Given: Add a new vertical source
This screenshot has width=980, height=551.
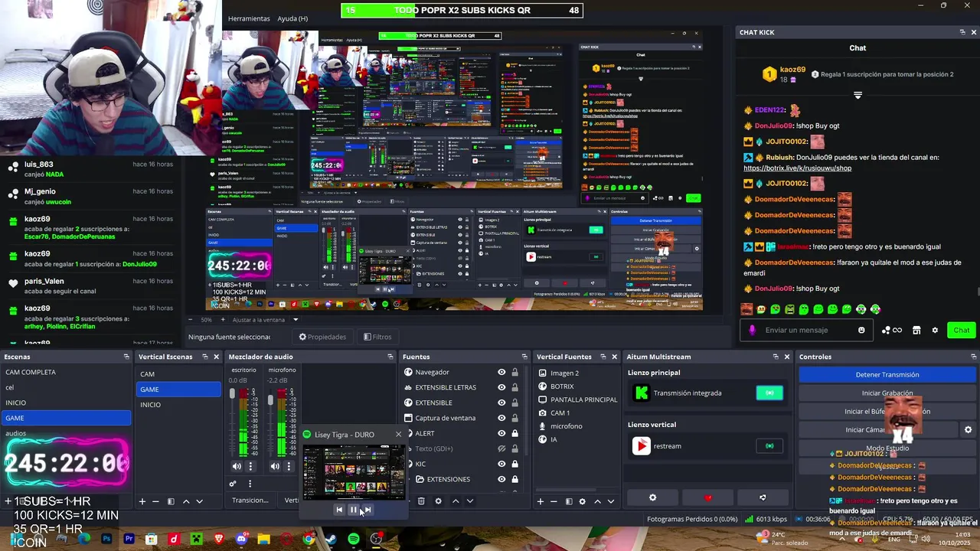Looking at the screenshot, I should point(540,501).
